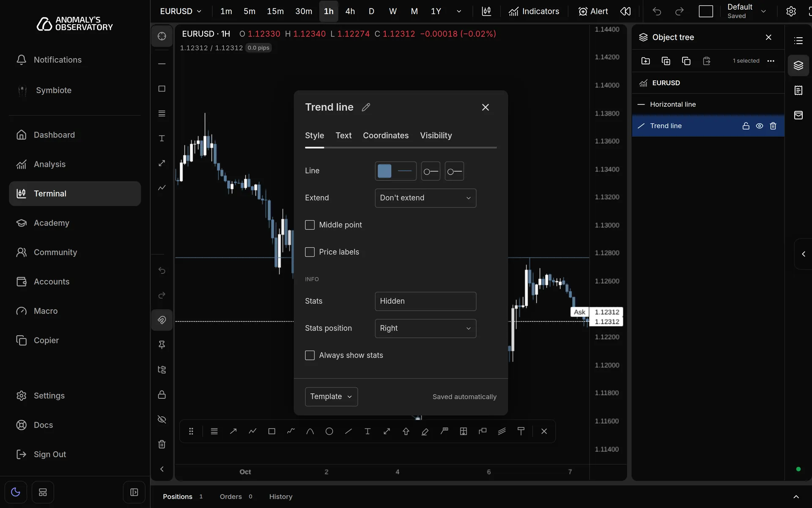Open the Orders tab
Viewport: 812px width, 508px height.
(x=236, y=497)
